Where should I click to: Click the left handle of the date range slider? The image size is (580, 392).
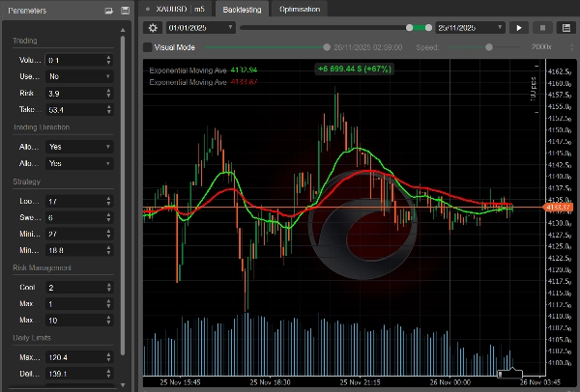[x=410, y=28]
